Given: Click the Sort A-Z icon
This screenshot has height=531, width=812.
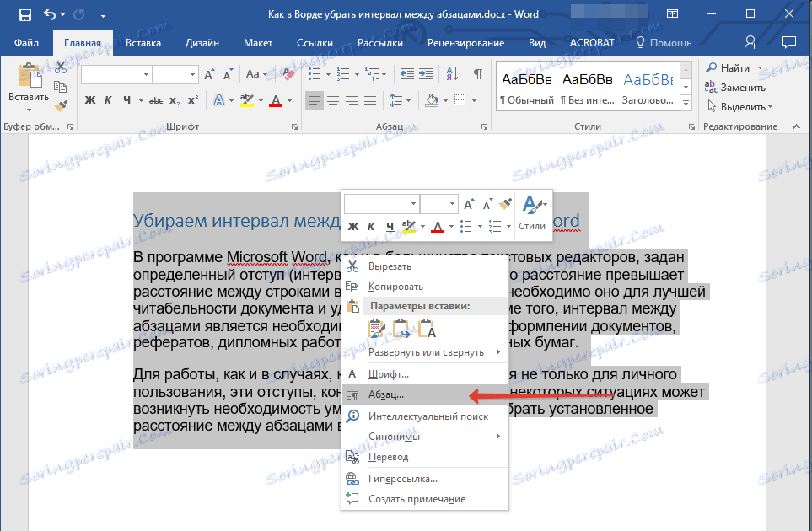Looking at the screenshot, I should (x=452, y=74).
